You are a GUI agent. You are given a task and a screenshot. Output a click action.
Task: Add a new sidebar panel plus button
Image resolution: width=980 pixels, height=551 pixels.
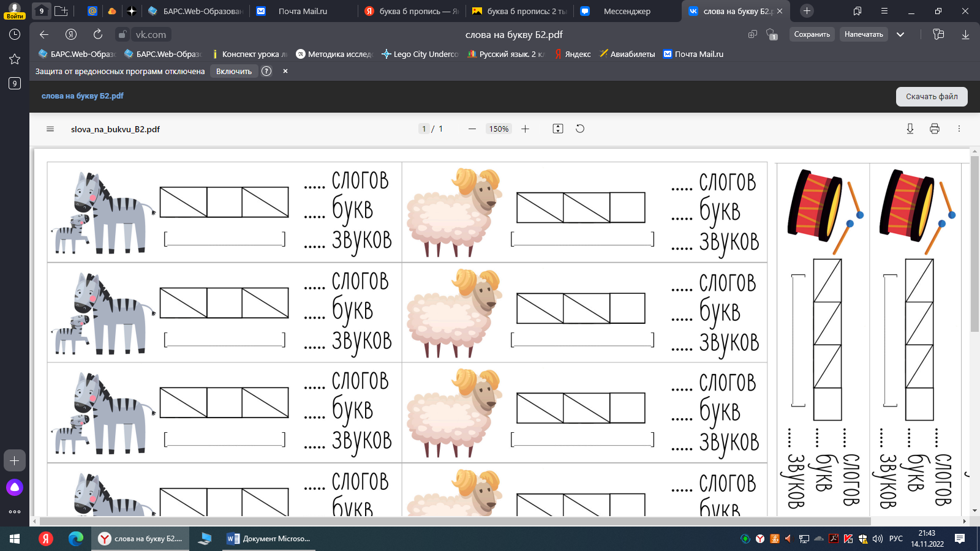point(15,460)
